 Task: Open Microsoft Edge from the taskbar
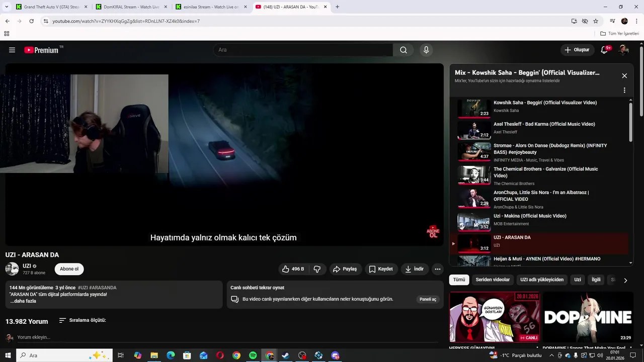click(x=171, y=355)
